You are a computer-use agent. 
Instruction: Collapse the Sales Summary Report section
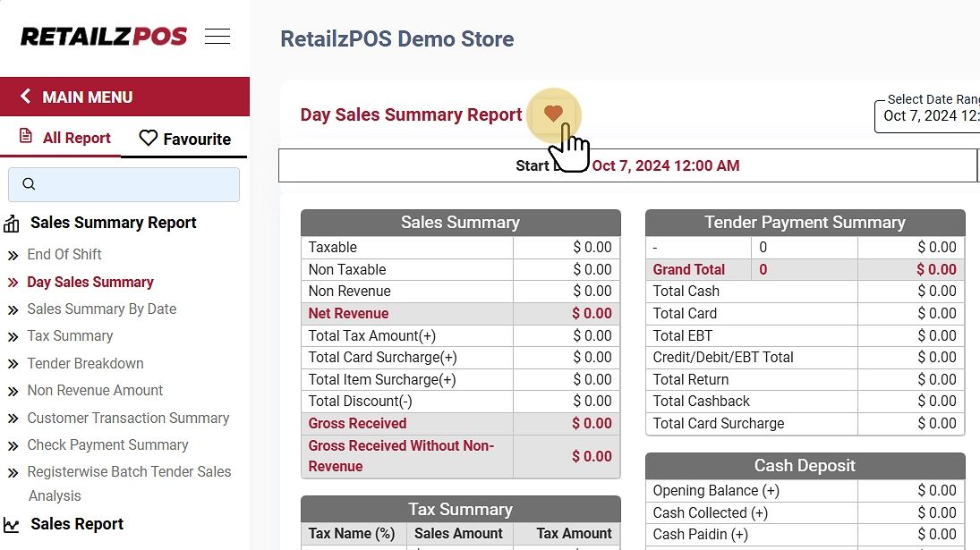pyautogui.click(x=113, y=223)
